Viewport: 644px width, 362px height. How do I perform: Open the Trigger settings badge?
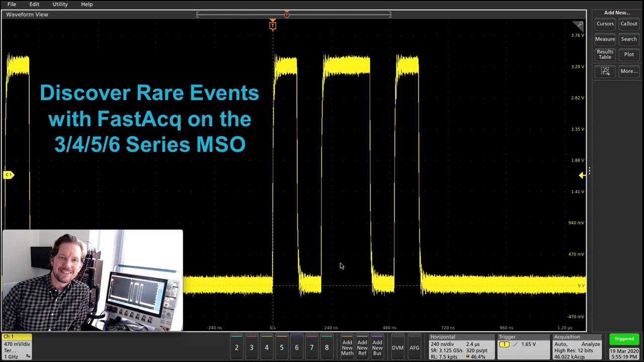coord(523,346)
